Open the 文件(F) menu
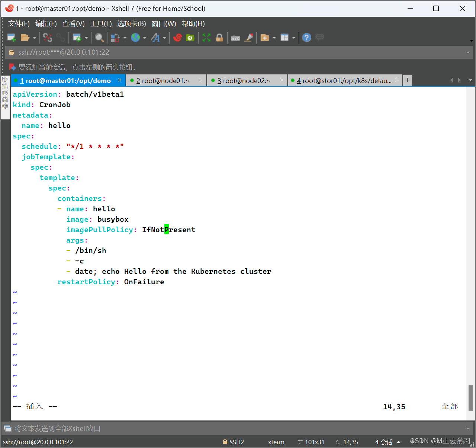The height and width of the screenshot is (448, 476). [19, 24]
